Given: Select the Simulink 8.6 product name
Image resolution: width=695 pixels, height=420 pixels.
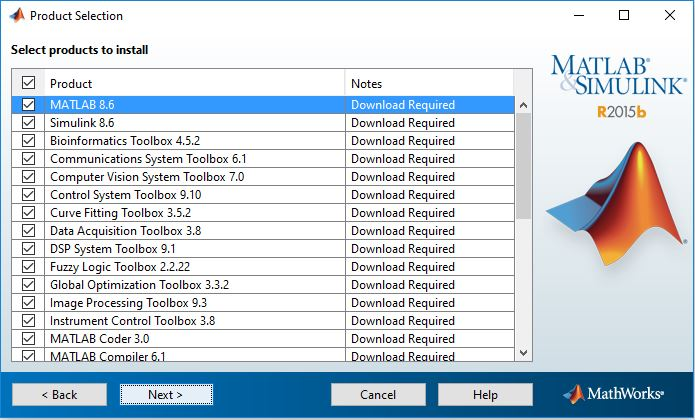Looking at the screenshot, I should (x=82, y=123).
